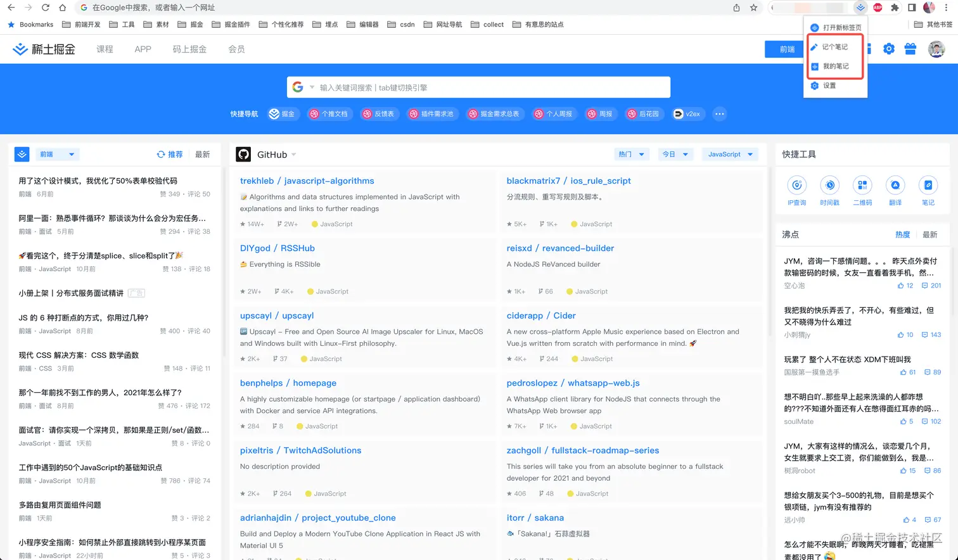Open the 掘金 quick navigation shortcut
This screenshot has height=560, width=958.
[x=282, y=114]
